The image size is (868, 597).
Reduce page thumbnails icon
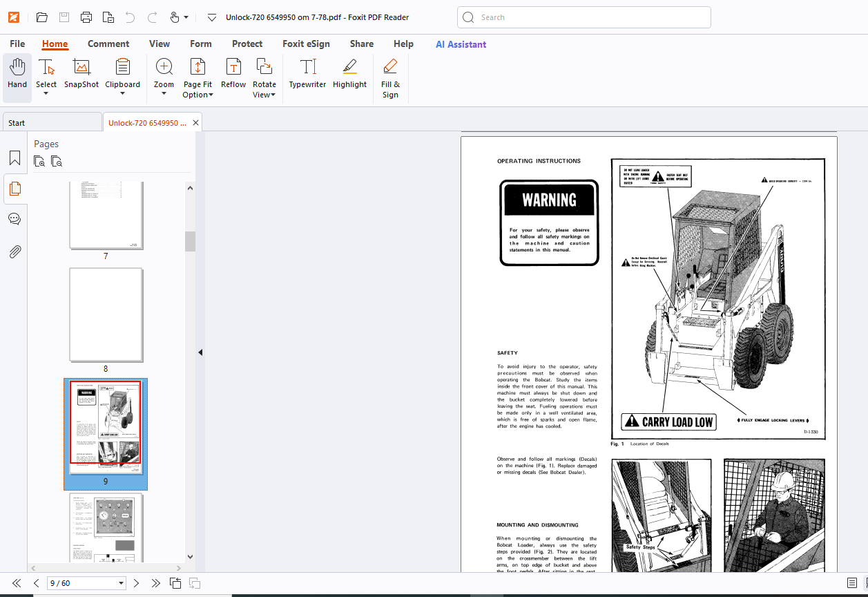point(57,162)
